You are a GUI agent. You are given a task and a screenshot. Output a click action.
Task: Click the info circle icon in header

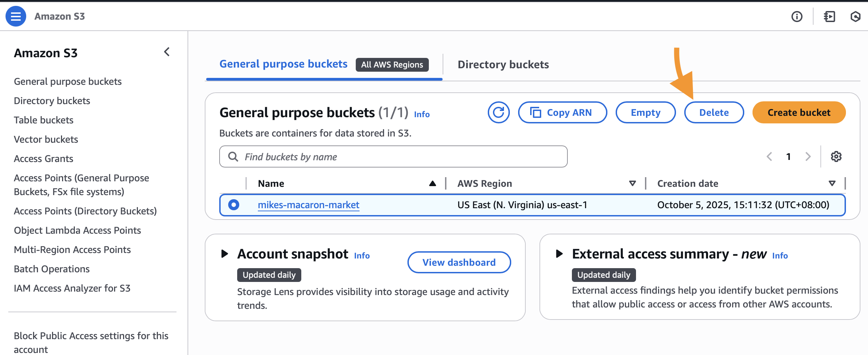pyautogui.click(x=797, y=17)
